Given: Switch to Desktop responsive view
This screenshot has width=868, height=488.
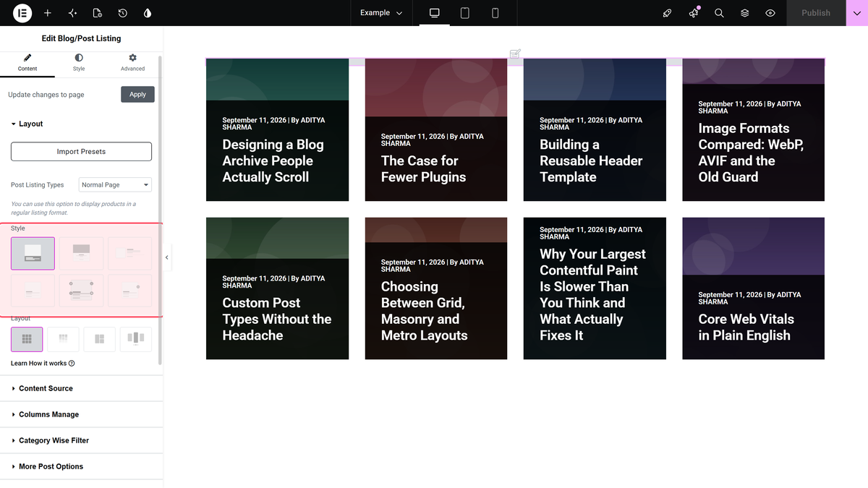Looking at the screenshot, I should (x=435, y=13).
